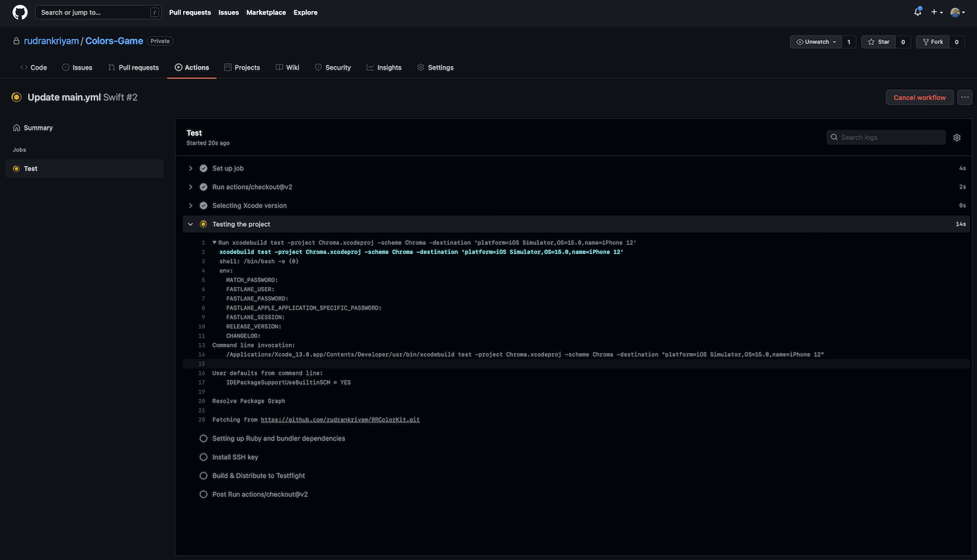Image resolution: width=977 pixels, height=560 pixels.
Task: Open Explore in top navigation
Action: (x=305, y=12)
